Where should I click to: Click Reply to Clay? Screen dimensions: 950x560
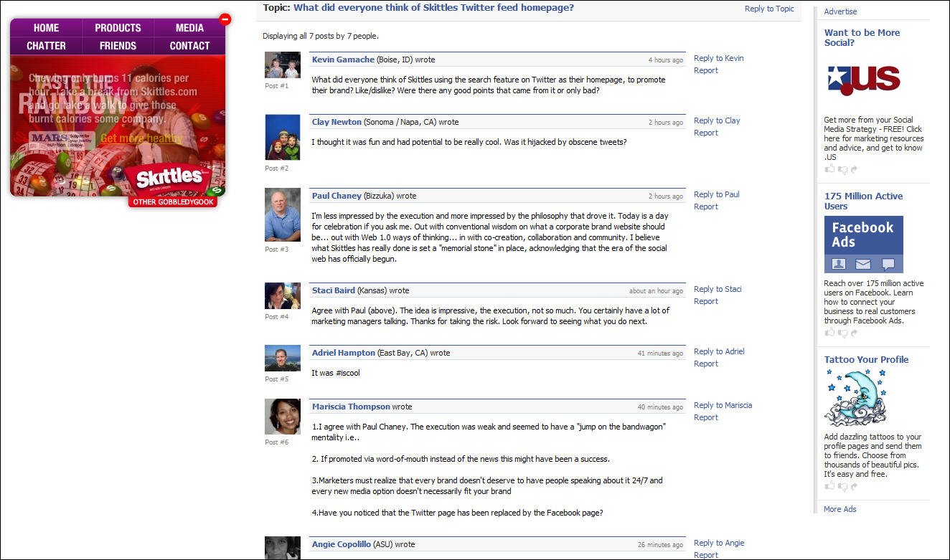717,120
